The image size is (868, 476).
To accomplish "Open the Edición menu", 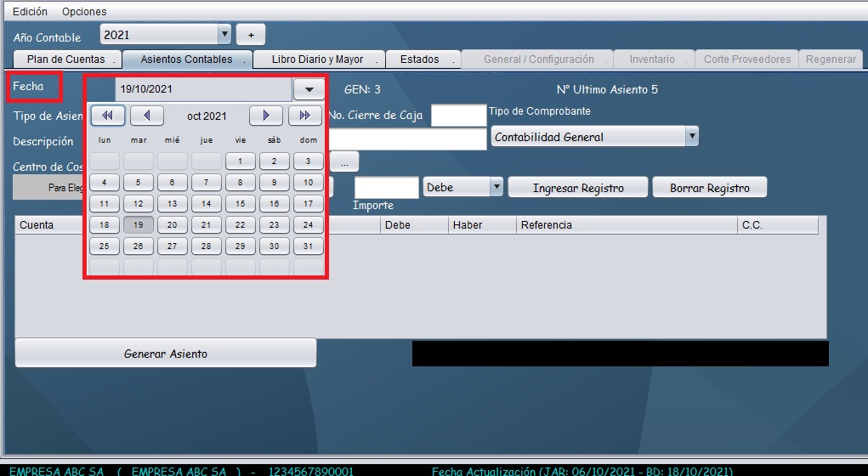I will coord(30,12).
